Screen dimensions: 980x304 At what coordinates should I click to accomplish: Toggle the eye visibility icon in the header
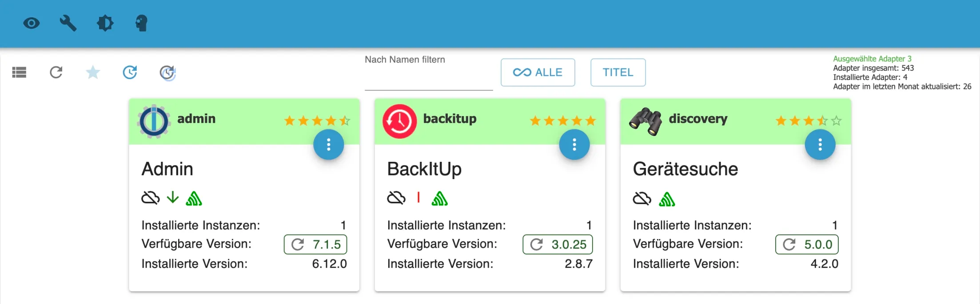tap(32, 23)
